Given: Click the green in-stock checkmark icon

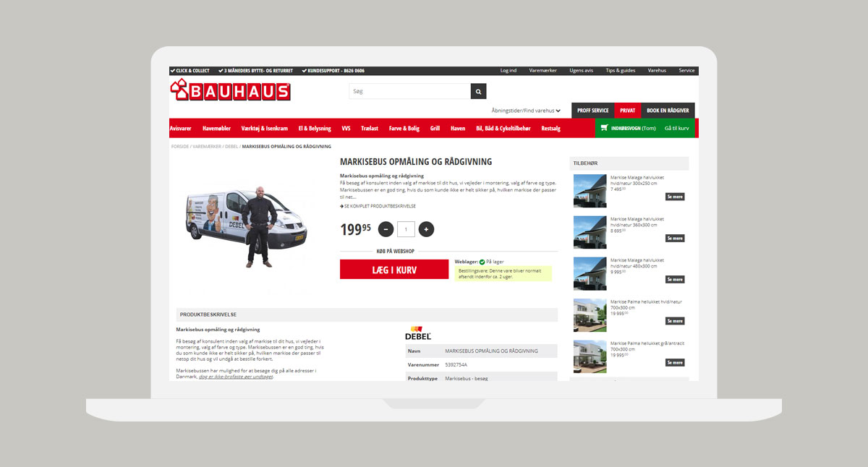Looking at the screenshot, I should (x=482, y=262).
